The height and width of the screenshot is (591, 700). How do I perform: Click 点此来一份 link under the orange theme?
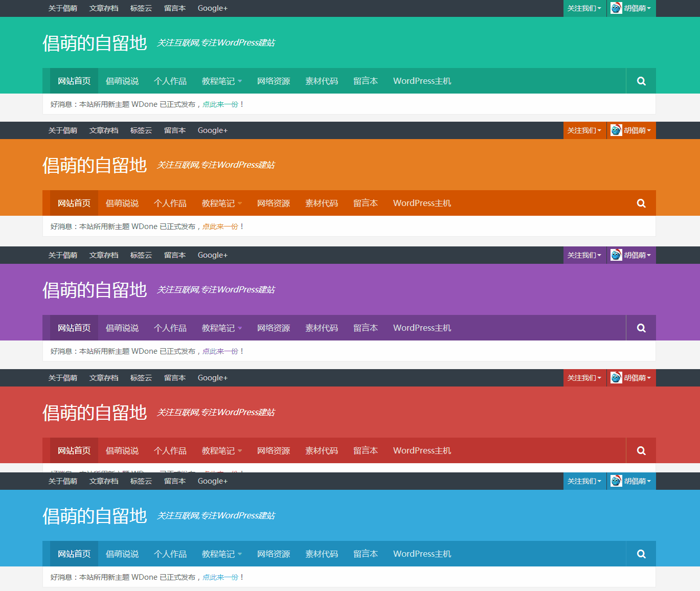pyautogui.click(x=220, y=226)
